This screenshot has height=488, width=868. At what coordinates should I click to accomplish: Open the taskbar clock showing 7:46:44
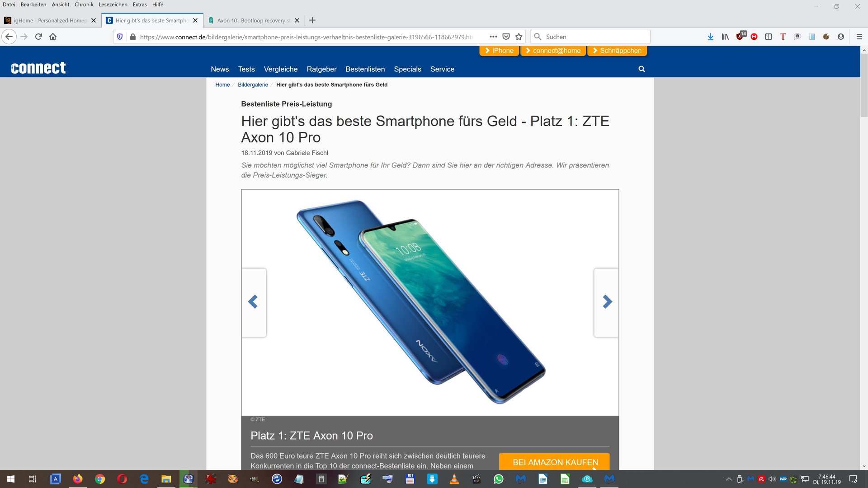click(x=827, y=479)
